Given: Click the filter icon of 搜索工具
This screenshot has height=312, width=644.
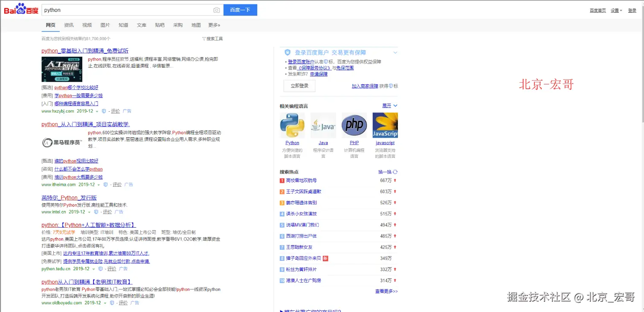Looking at the screenshot, I should [x=204, y=39].
